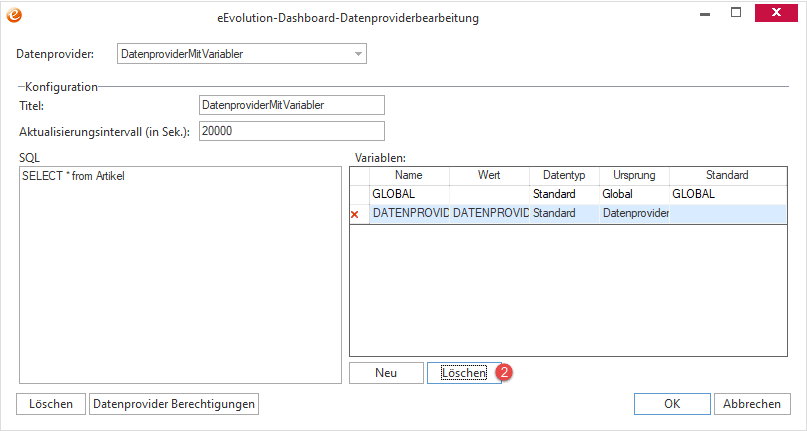Click the Standard column header
This screenshot has height=431, width=807.
pos(726,175)
